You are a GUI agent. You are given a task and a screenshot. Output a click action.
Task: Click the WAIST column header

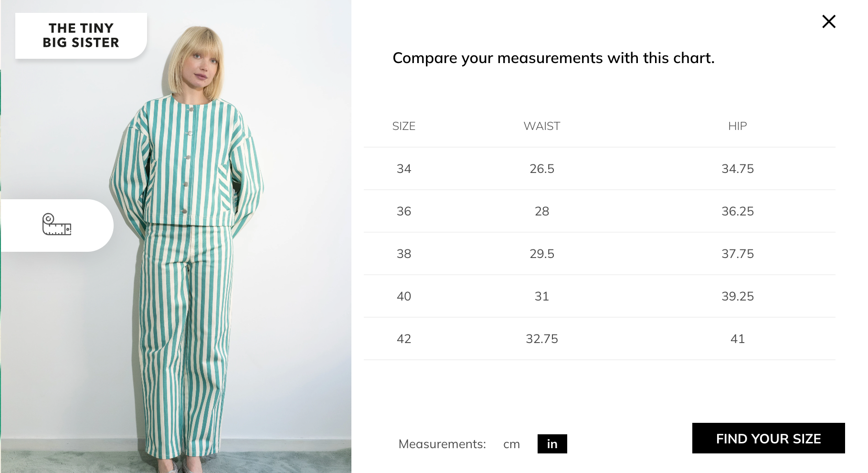coord(541,126)
